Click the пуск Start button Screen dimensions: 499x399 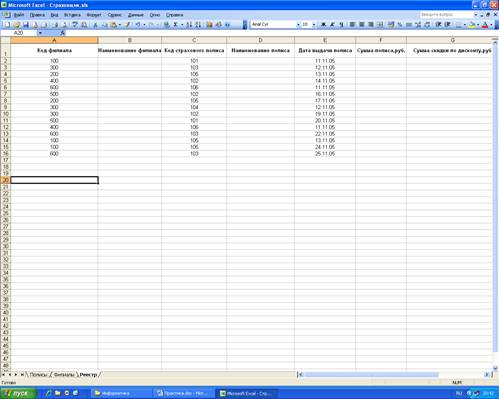pyautogui.click(x=17, y=393)
